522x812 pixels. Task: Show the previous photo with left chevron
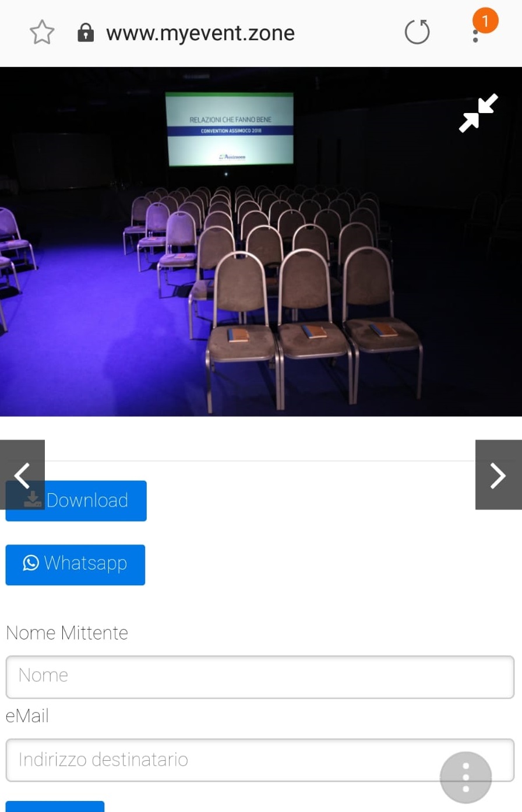click(x=22, y=475)
